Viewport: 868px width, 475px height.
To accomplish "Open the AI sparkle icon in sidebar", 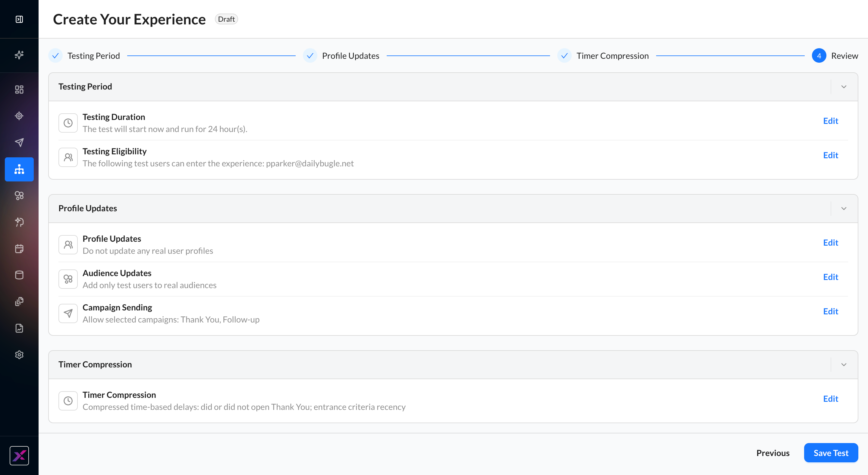I will click(x=19, y=55).
